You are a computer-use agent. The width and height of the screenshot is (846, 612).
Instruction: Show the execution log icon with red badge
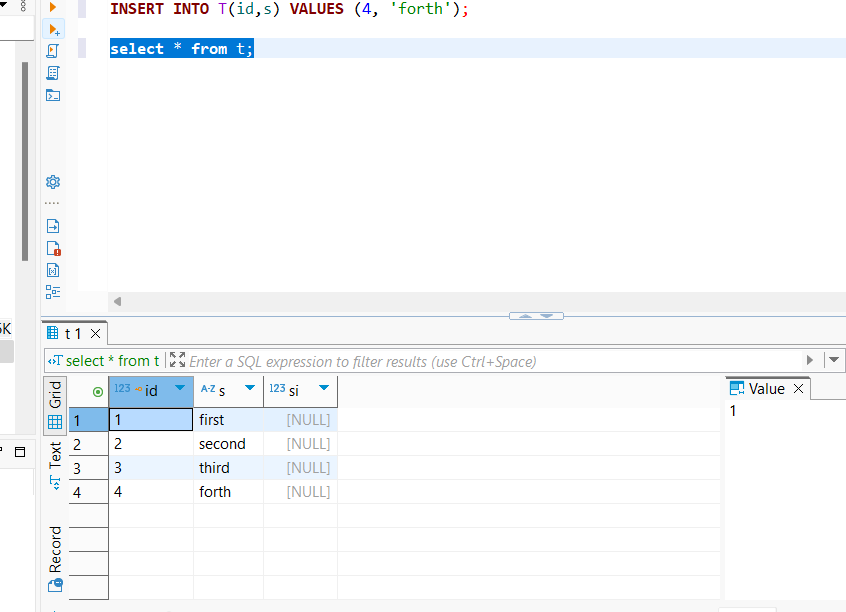click(53, 248)
